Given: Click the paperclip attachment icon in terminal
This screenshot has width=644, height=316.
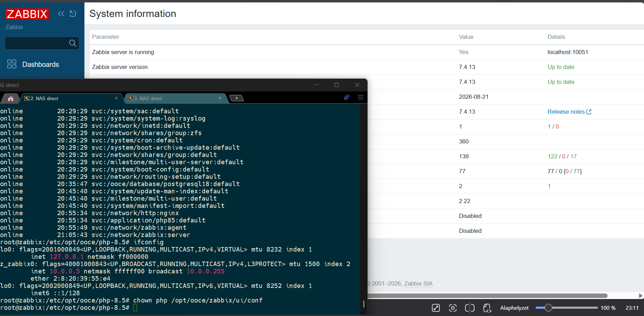Looking at the screenshot, I should [x=347, y=97].
